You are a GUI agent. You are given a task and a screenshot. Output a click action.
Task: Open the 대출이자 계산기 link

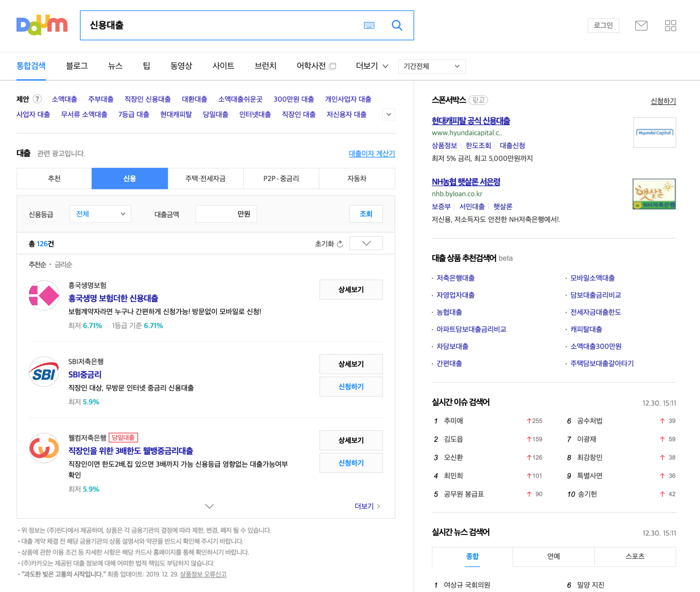click(x=372, y=153)
